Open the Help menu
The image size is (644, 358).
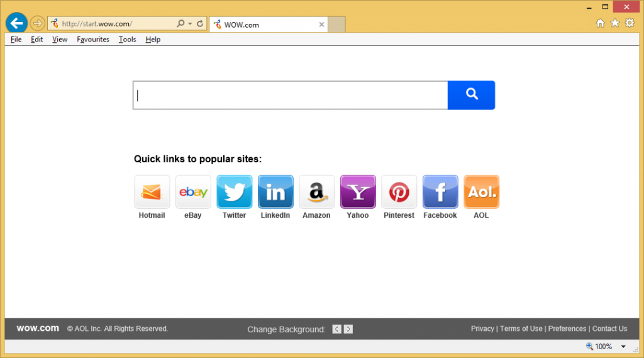153,40
